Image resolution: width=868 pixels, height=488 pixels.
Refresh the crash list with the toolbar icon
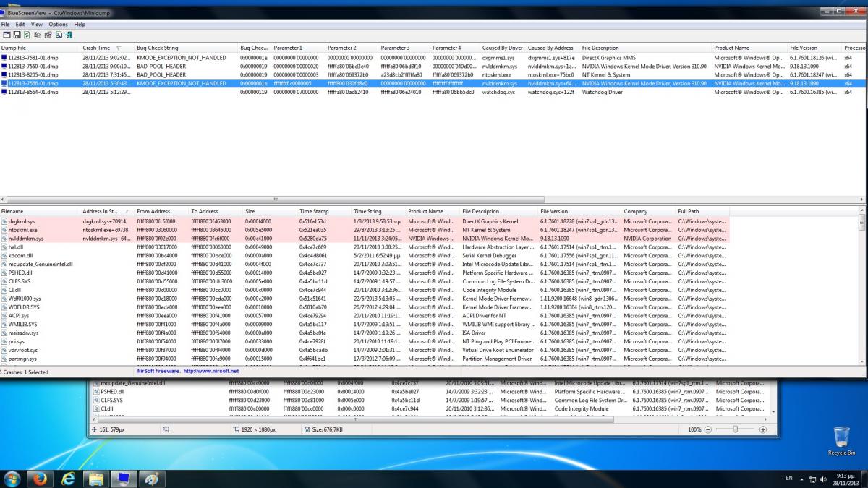pyautogui.click(x=27, y=35)
